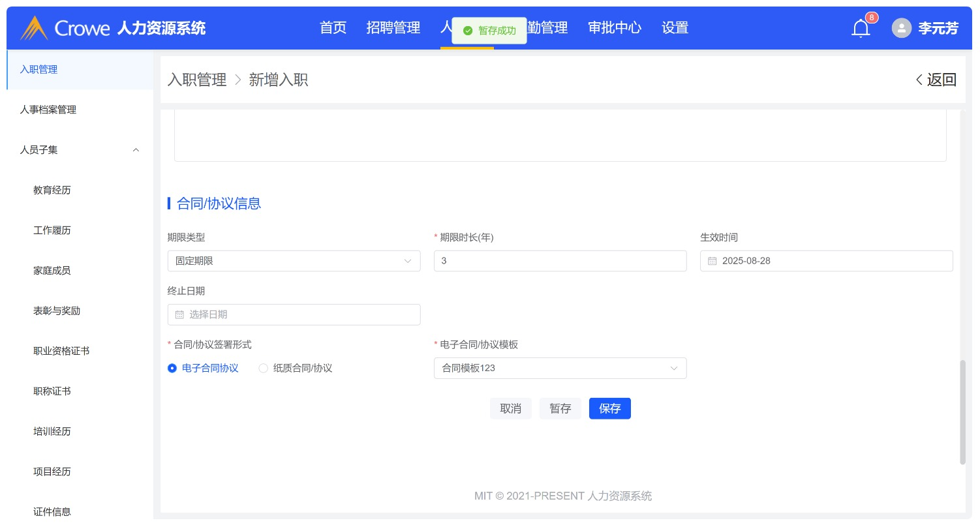The image size is (980, 527).
Task: Click the 期限时长(年) input field
Action: click(560, 261)
